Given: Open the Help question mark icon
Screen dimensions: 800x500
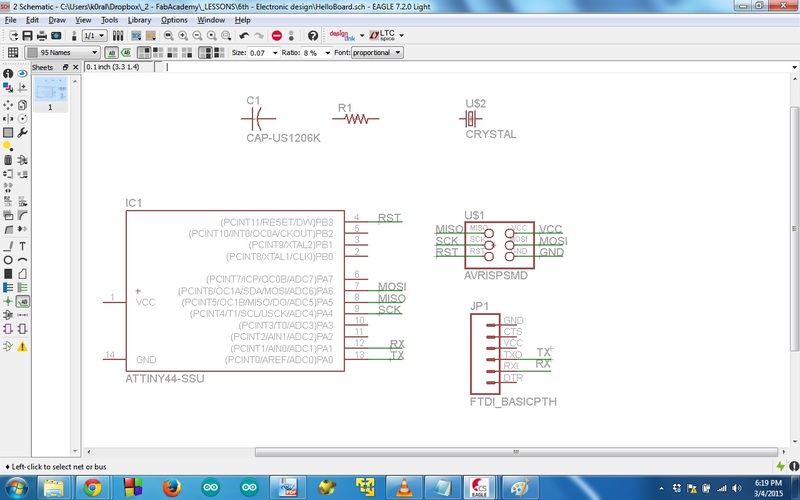Looking at the screenshot, I should (x=313, y=36).
